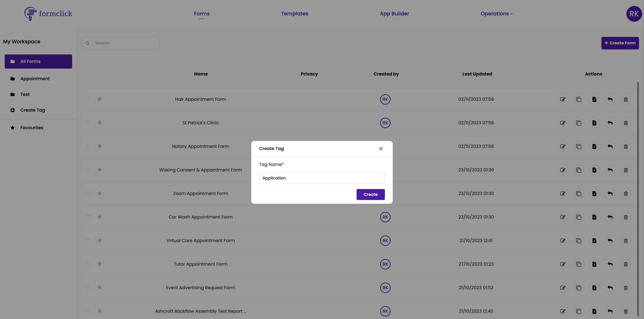Click the Last Updated column header

click(477, 74)
